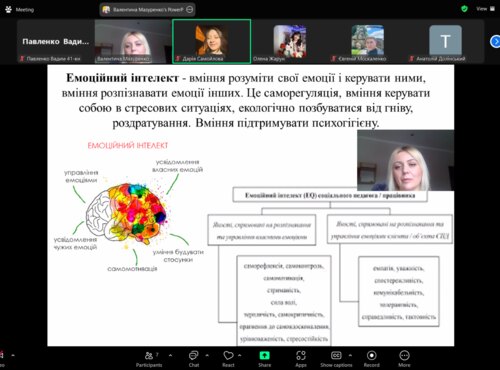Click the muted mic icon beside Павленко Вадим

point(22,59)
